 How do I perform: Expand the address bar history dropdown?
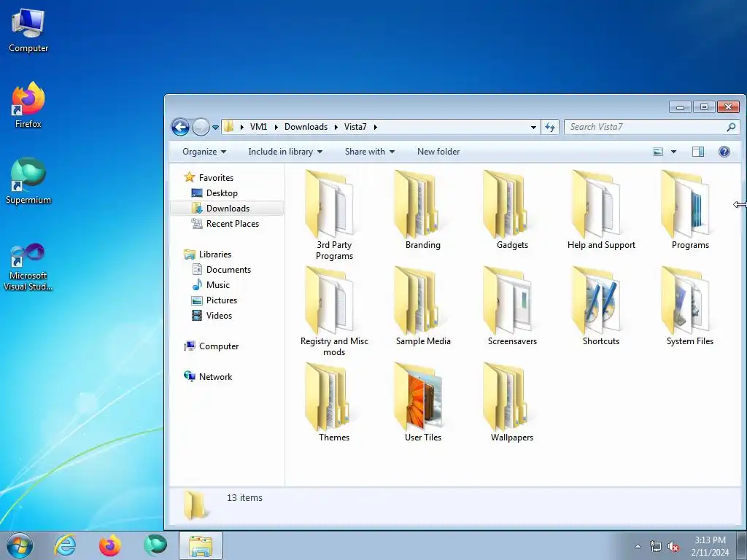tap(533, 127)
